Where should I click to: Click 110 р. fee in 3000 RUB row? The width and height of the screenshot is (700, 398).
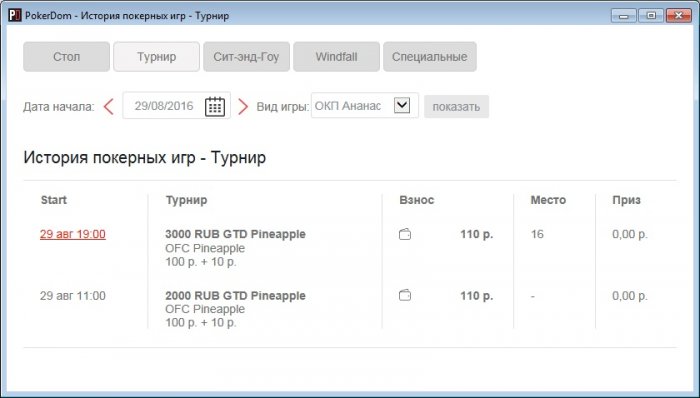tap(477, 234)
